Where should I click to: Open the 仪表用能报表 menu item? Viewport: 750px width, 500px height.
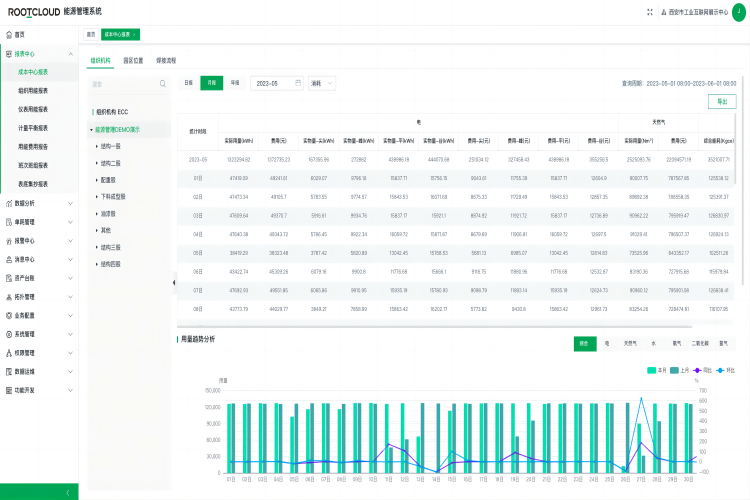tap(35, 109)
